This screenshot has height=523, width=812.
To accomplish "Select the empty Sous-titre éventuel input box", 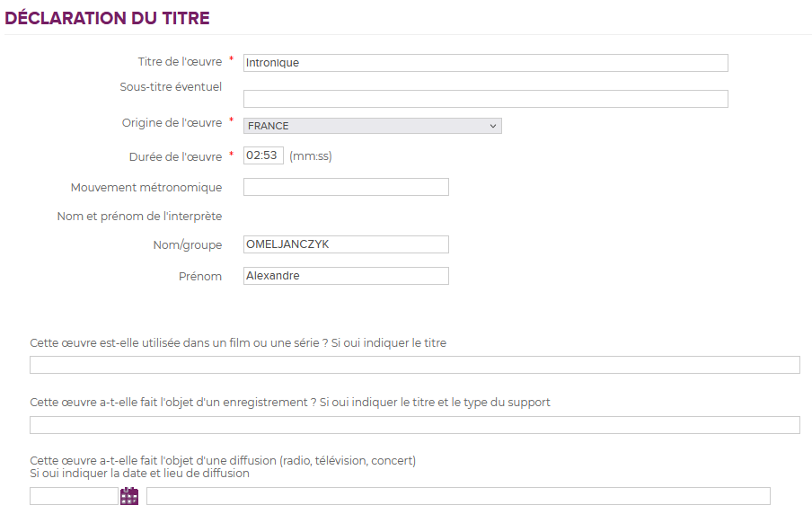I will click(x=486, y=99).
